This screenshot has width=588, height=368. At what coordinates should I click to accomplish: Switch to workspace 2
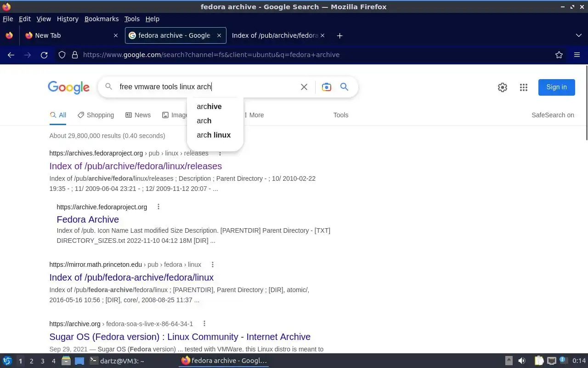(x=31, y=361)
